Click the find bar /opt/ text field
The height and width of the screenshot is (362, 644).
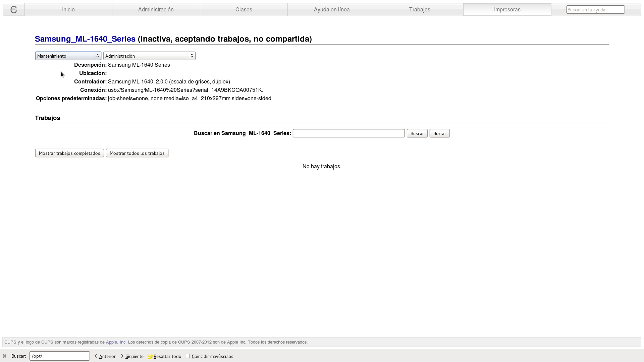click(60, 356)
